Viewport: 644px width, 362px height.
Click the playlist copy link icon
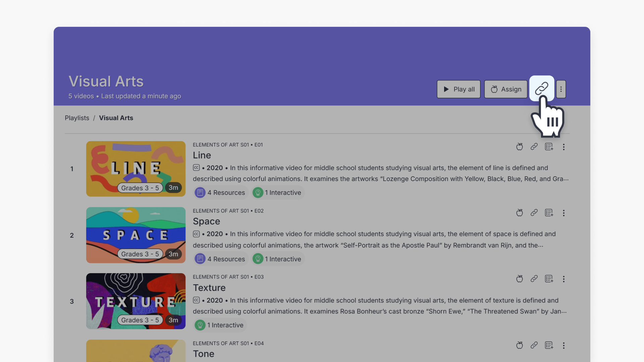(541, 89)
